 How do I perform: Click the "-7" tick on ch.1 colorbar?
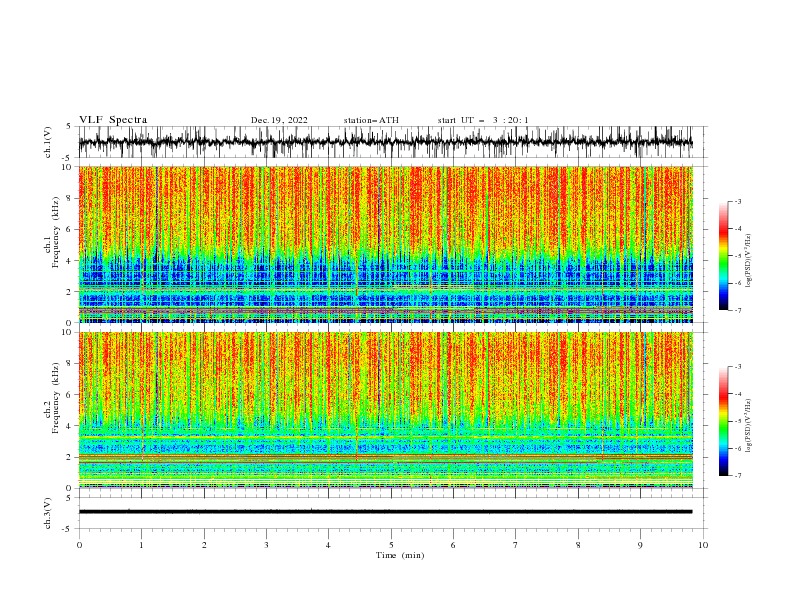point(737,311)
